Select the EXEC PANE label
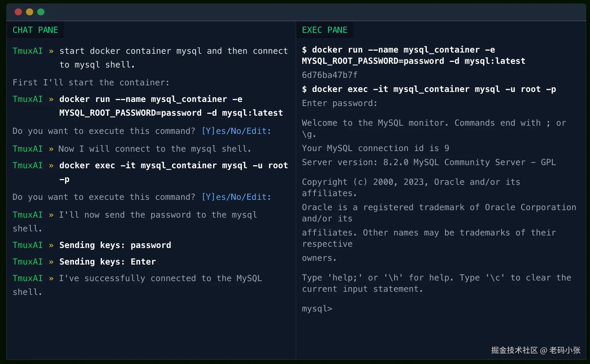 point(324,30)
